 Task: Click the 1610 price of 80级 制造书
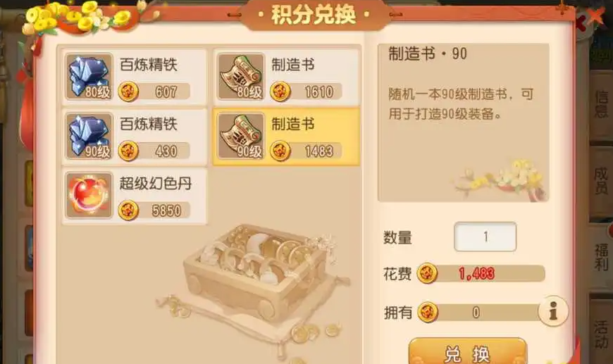(x=318, y=92)
